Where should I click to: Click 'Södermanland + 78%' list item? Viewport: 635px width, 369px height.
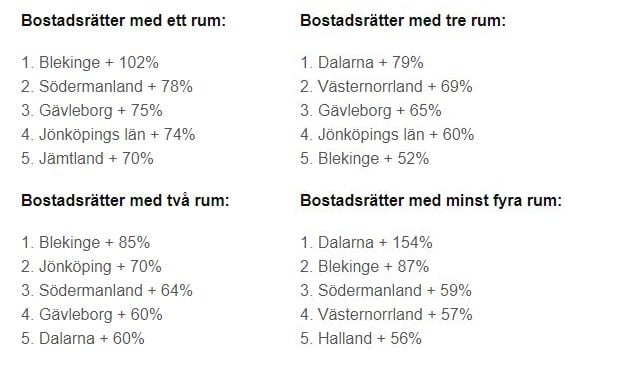(x=107, y=86)
